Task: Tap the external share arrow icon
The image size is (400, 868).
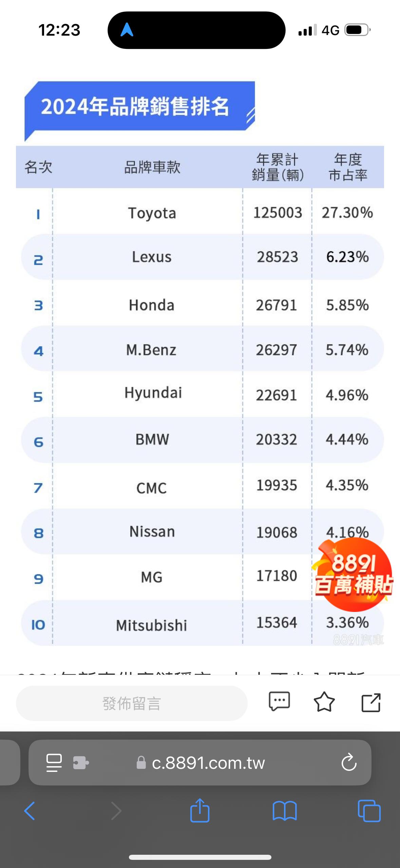Action: click(x=371, y=702)
